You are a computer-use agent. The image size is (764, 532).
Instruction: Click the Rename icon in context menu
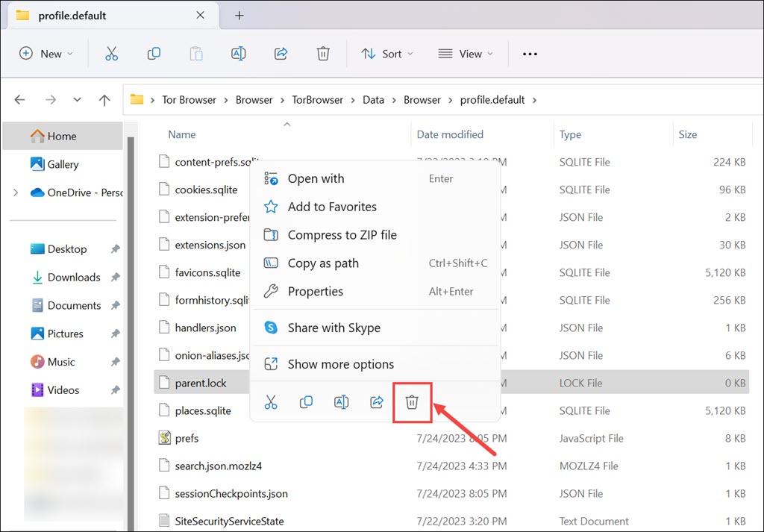click(x=341, y=402)
